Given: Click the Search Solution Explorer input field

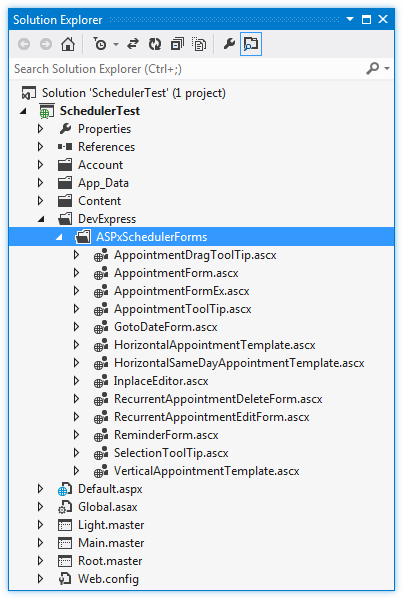Looking at the screenshot, I should point(187,69).
